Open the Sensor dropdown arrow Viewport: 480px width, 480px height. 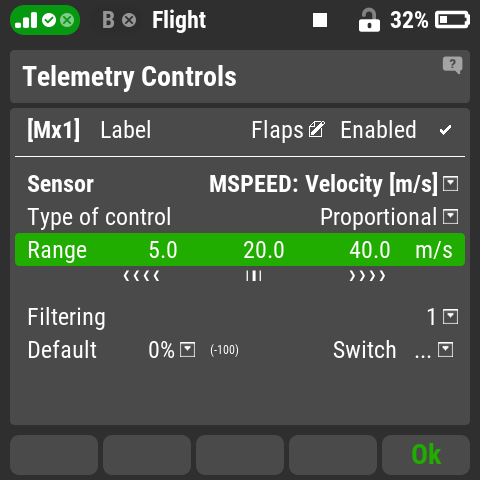coord(450,184)
